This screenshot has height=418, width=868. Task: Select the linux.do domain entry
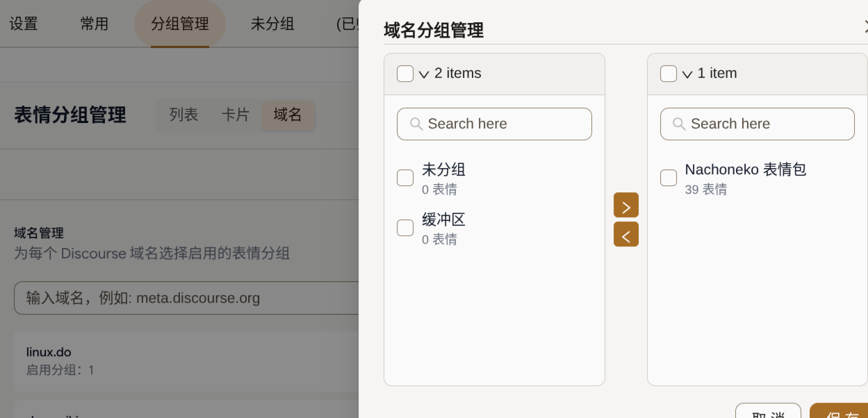click(186, 361)
